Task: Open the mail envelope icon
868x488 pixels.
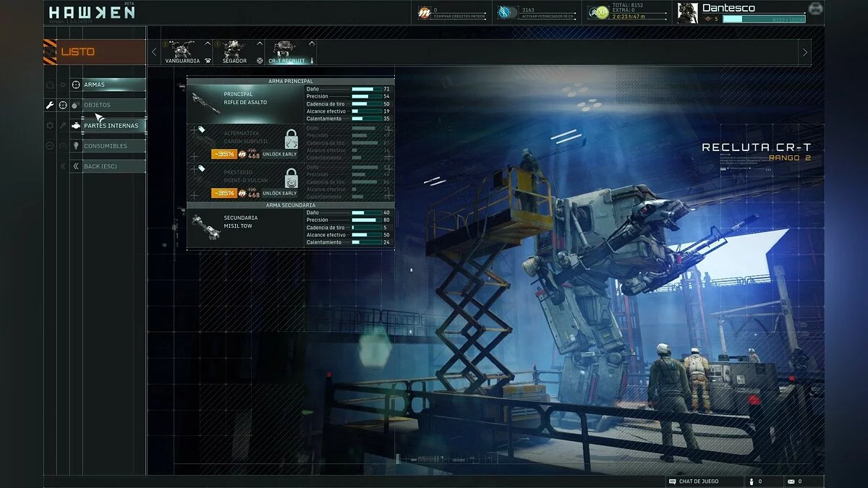Action: point(791,481)
